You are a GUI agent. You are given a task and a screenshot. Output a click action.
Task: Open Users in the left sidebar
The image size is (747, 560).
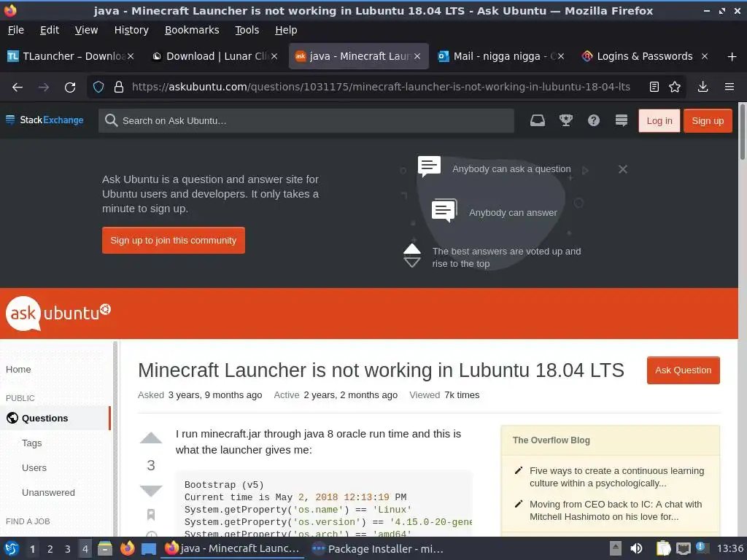click(x=34, y=468)
